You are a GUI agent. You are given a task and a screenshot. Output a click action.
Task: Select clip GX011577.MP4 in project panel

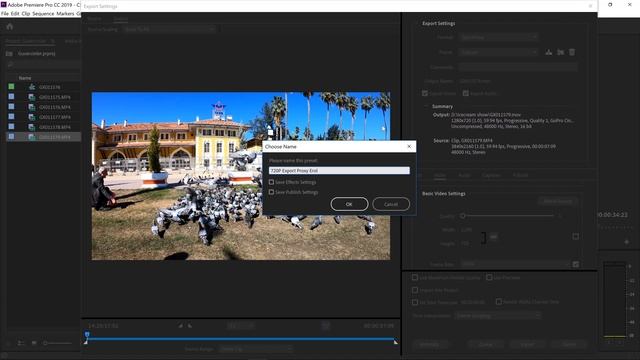[x=55, y=117]
